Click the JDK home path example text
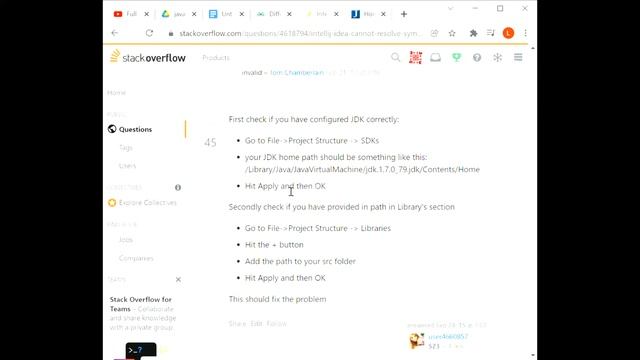 [x=362, y=169]
